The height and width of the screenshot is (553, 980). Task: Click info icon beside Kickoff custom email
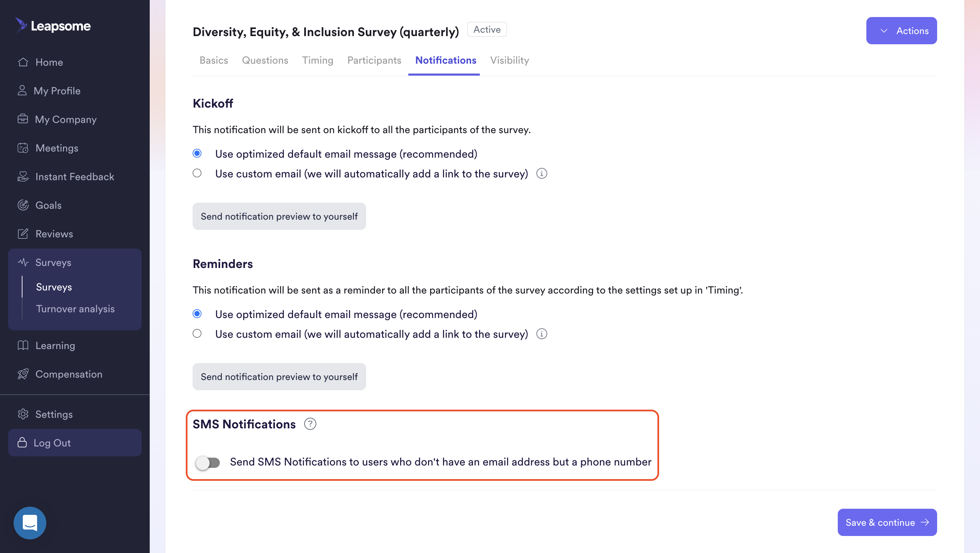541,174
